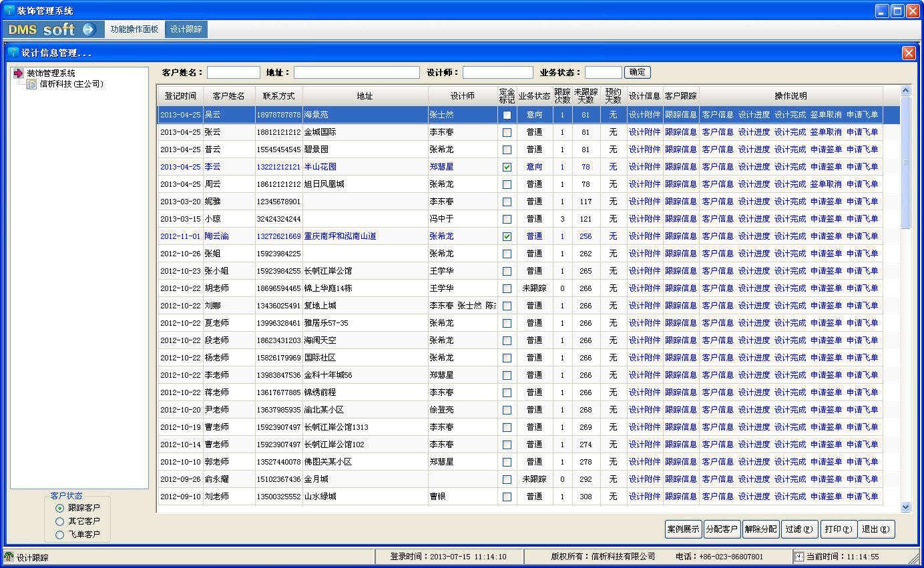Click the 确定 search button
The height and width of the screenshot is (568, 924).
638,72
